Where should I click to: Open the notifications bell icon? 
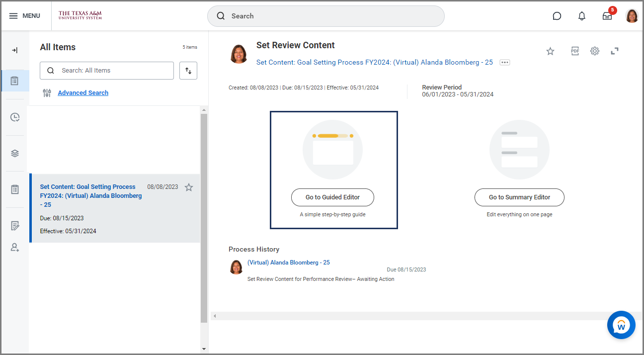coord(581,16)
